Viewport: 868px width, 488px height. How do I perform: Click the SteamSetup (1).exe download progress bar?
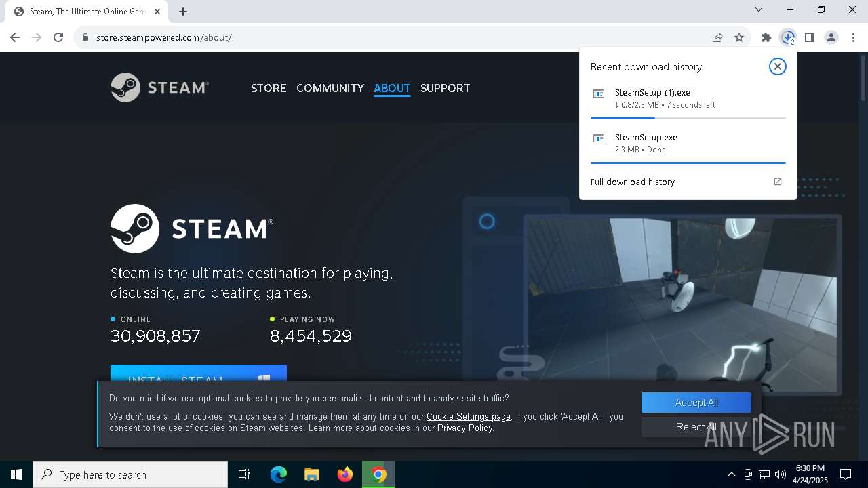pyautogui.click(x=688, y=118)
